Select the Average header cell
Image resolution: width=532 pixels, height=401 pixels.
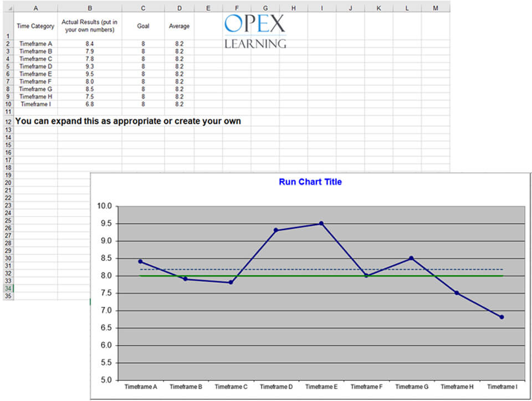179,25
